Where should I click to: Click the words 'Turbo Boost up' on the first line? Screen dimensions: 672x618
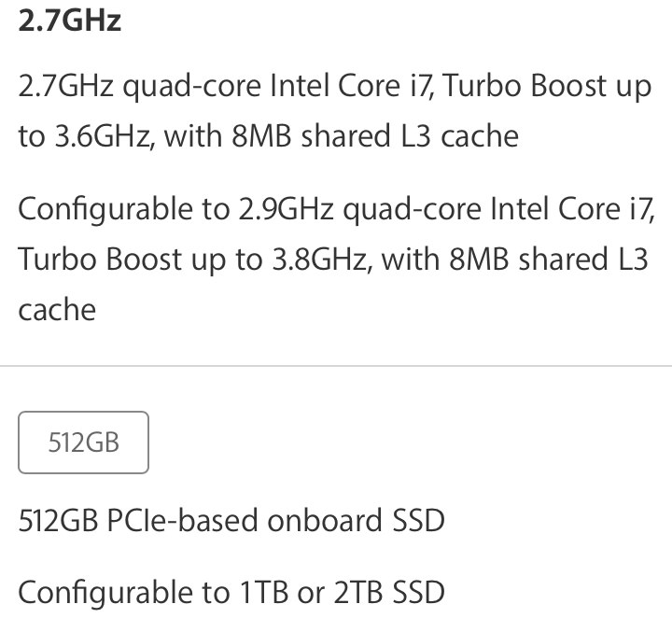pyautogui.click(x=547, y=88)
